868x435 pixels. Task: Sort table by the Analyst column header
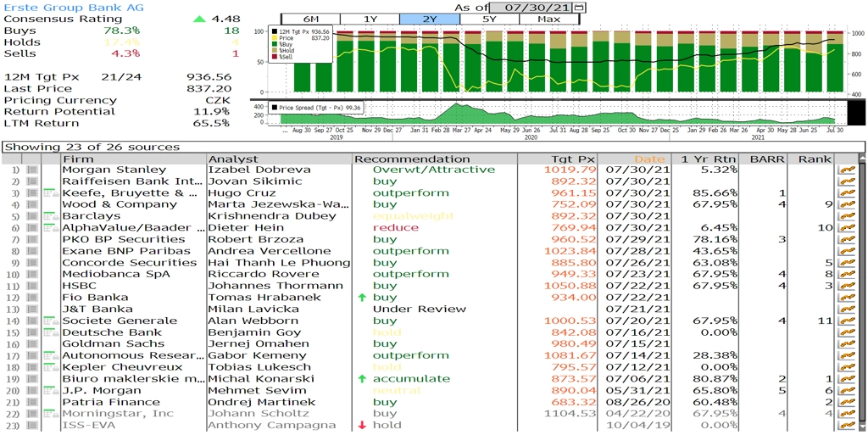click(280, 159)
